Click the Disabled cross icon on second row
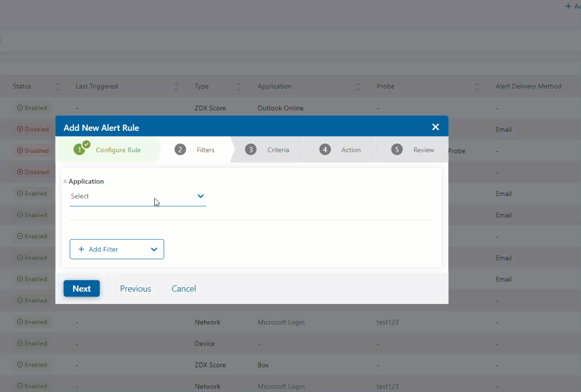 point(20,129)
